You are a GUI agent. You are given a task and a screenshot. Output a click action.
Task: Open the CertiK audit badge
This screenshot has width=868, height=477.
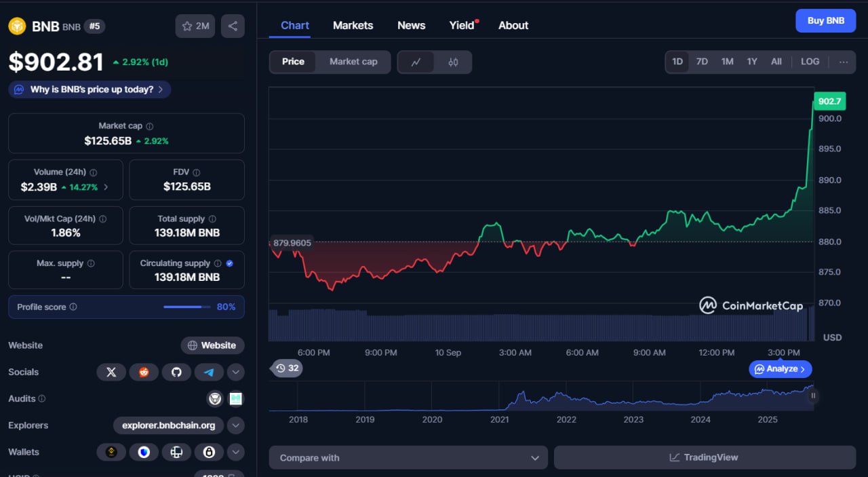pyautogui.click(x=215, y=398)
